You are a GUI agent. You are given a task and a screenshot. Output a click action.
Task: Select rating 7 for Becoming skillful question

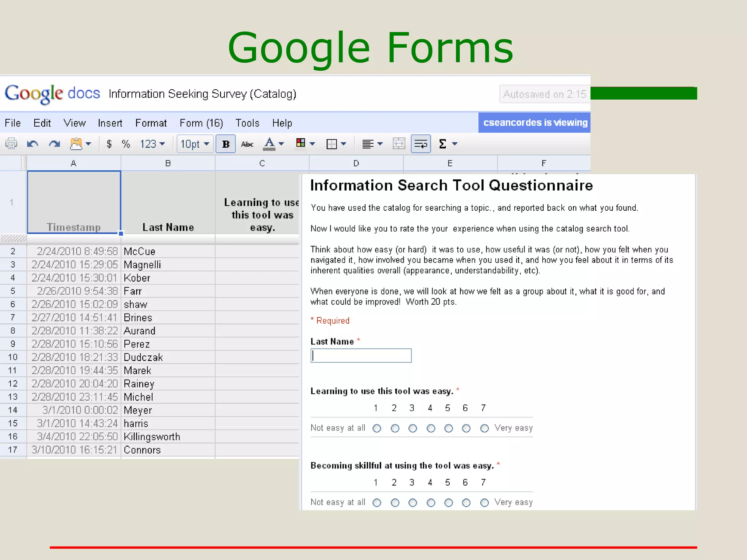484,503
